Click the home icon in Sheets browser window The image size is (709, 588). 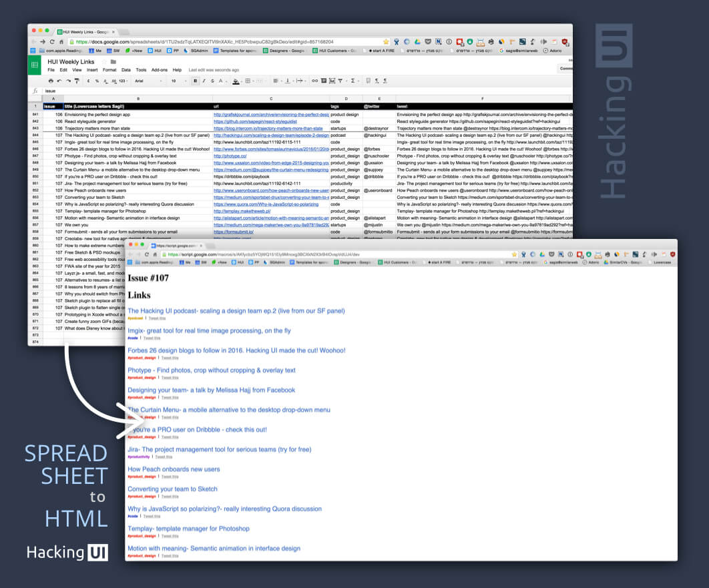pyautogui.click(x=61, y=41)
